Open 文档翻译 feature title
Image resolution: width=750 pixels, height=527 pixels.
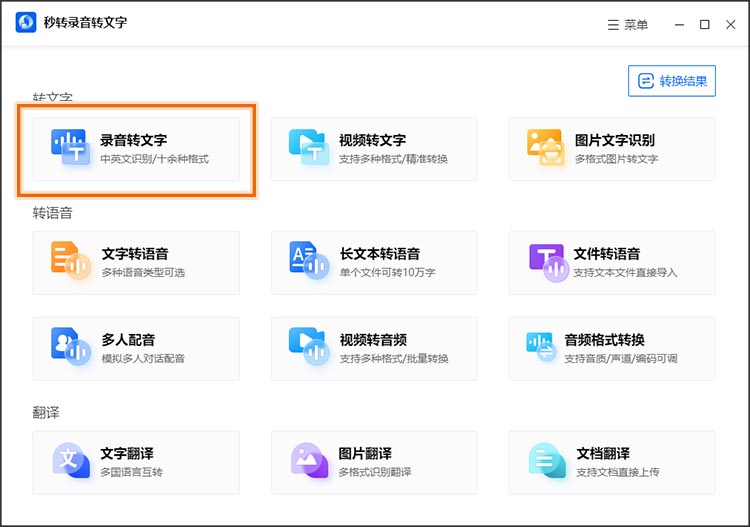pos(603,453)
